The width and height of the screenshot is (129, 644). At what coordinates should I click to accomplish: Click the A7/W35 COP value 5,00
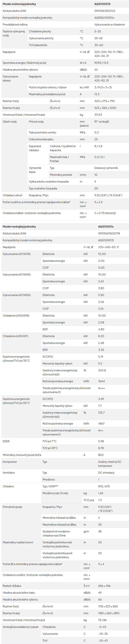click(x=101, y=268)
